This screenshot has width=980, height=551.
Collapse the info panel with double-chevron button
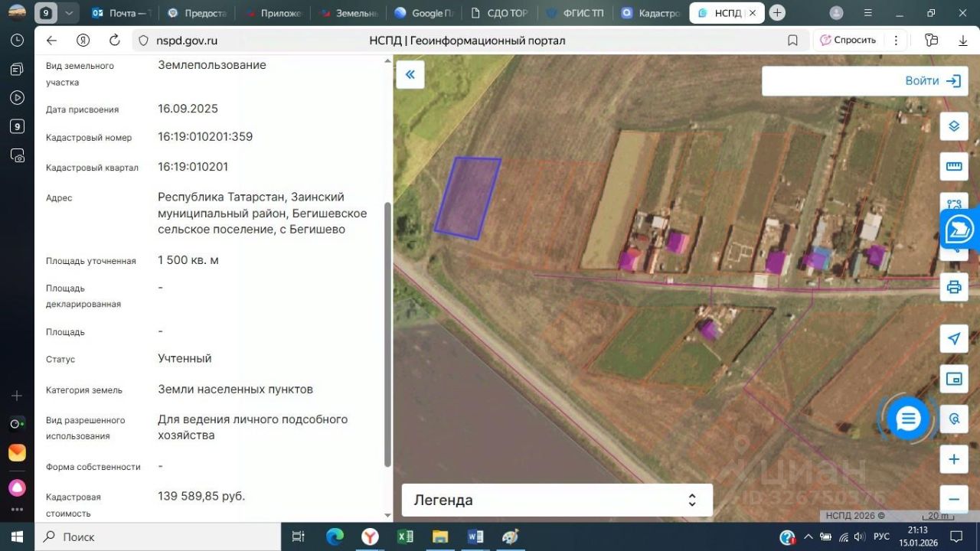tap(410, 74)
